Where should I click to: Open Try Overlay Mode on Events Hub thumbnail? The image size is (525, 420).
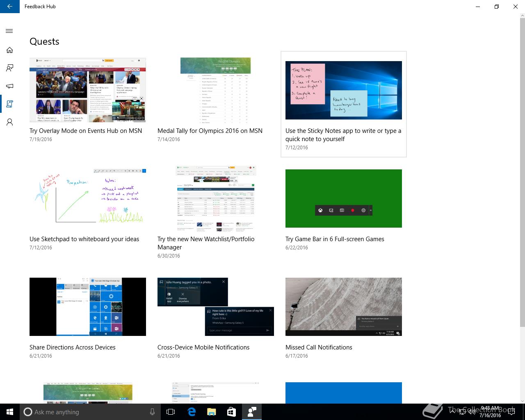pyautogui.click(x=88, y=90)
